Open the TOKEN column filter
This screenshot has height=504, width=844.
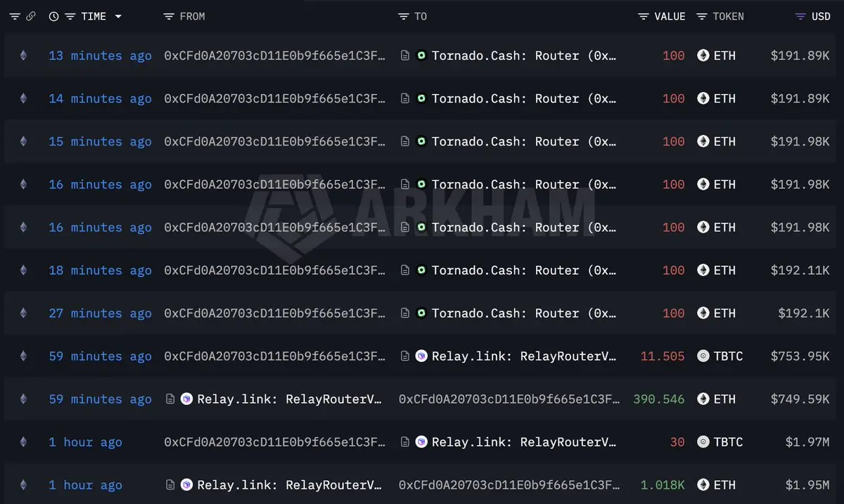pyautogui.click(x=702, y=16)
